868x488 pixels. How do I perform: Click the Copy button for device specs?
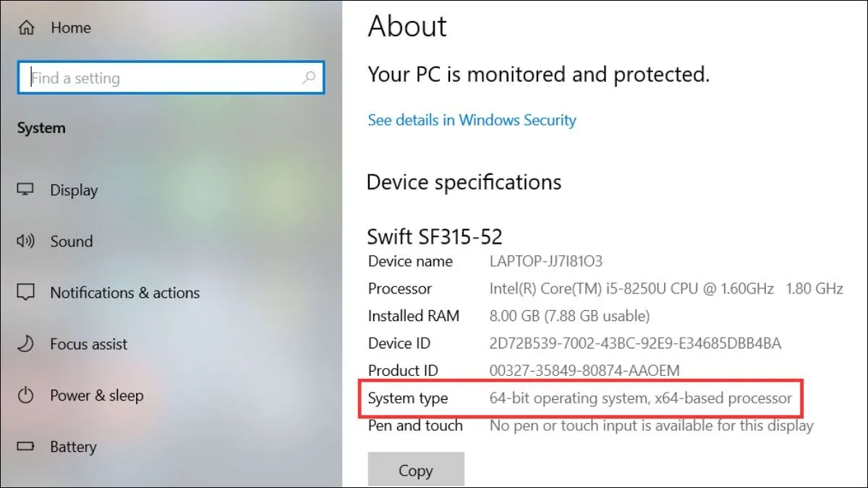pyautogui.click(x=416, y=469)
